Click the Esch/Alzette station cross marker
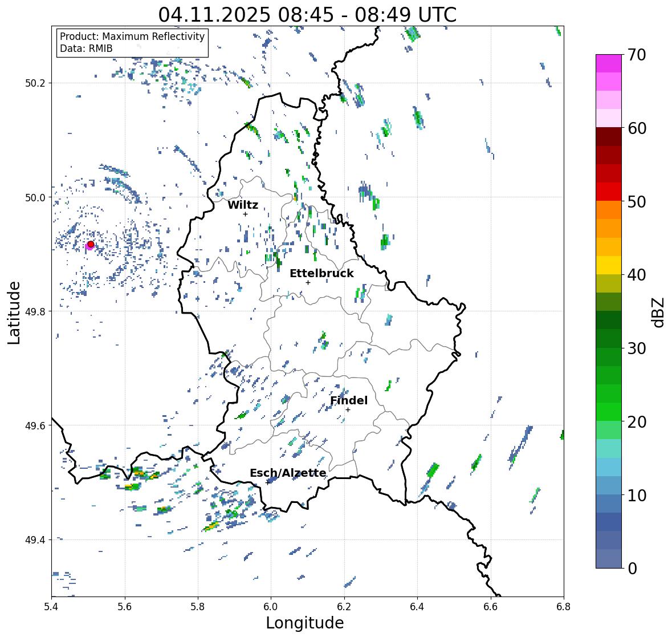This screenshot has width=672, height=637. pos(268,482)
